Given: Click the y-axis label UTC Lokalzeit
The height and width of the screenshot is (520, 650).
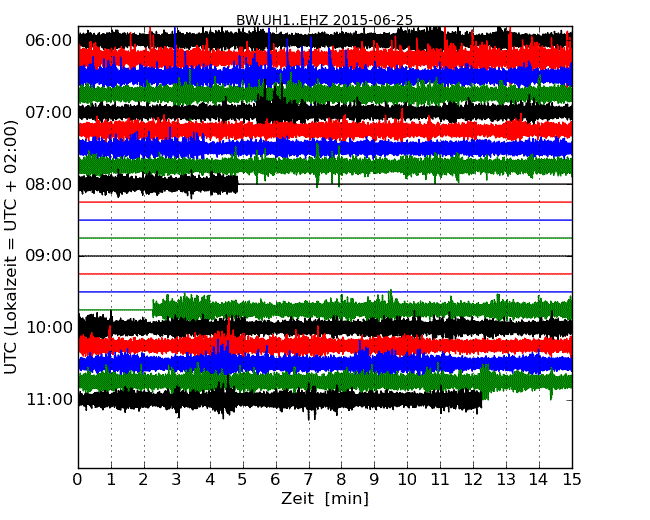Looking at the screenshot, I should tap(11, 247).
